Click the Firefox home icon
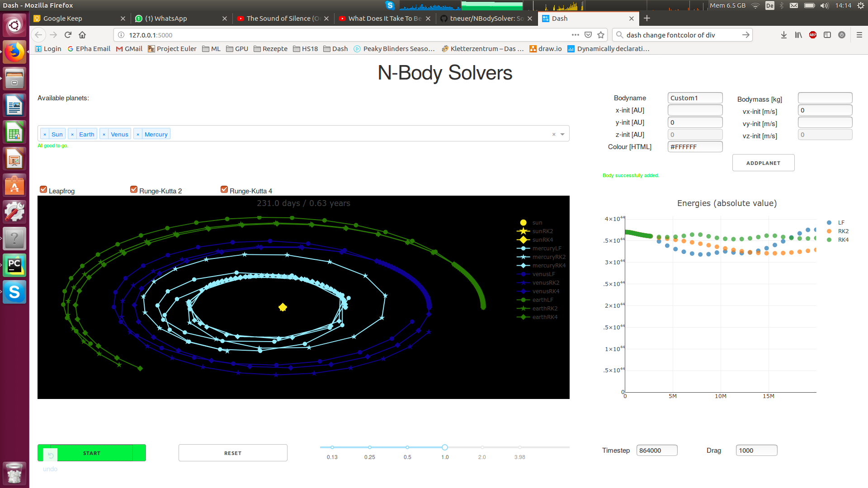Screen dimensions: 868x488 [x=82, y=35]
